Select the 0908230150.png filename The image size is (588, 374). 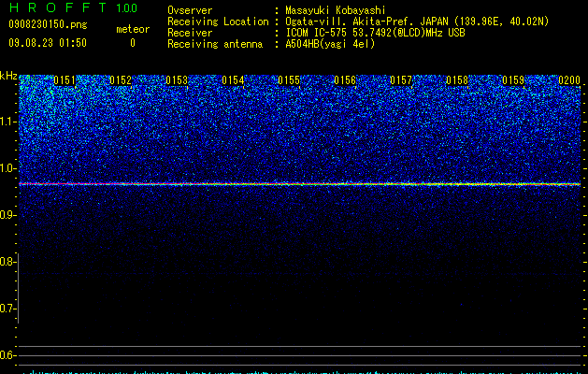point(48,24)
